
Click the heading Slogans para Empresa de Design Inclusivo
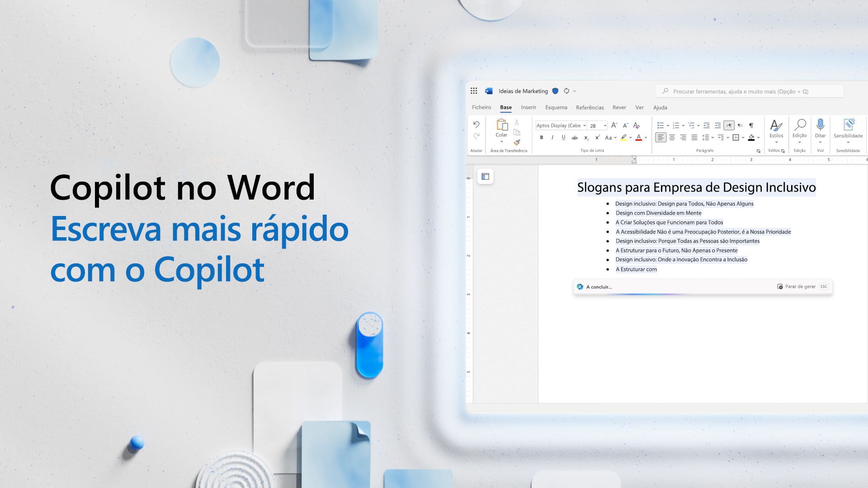click(696, 187)
